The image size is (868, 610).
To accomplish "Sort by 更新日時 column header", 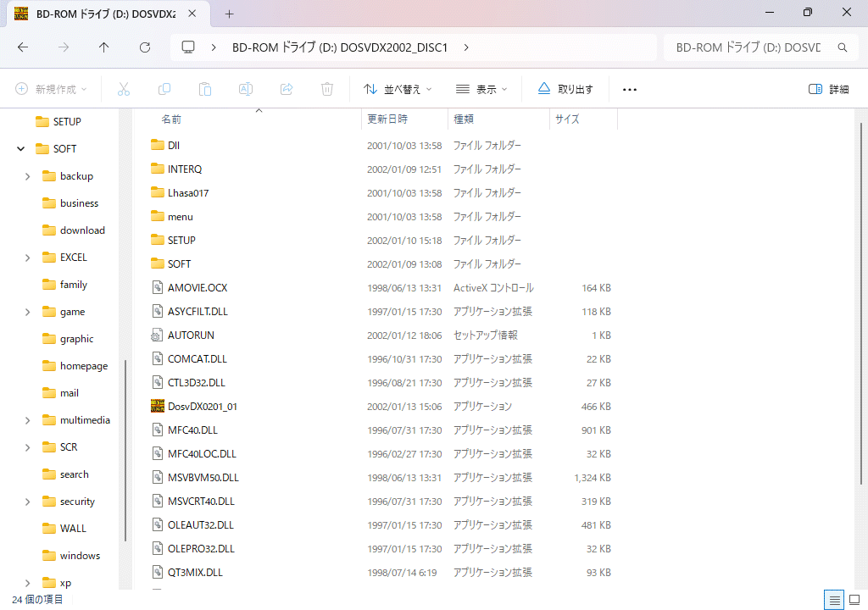I will coord(387,119).
